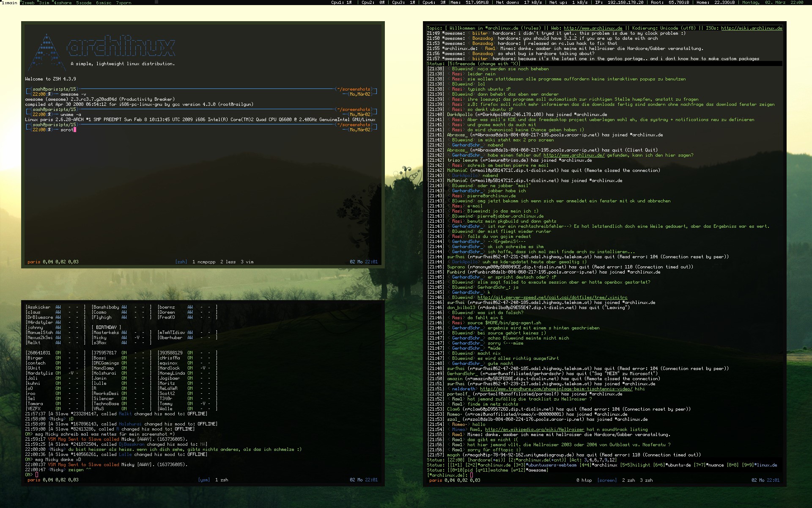Click the tiling layout icon in top bar
The image size is (812, 508).
[156, 2]
